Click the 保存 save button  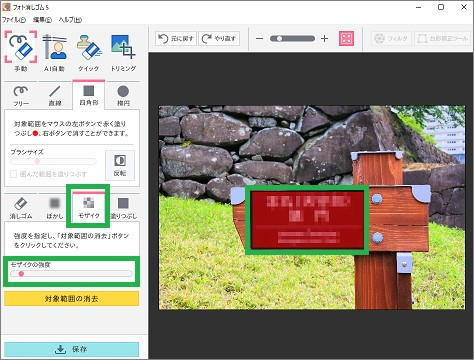[x=72, y=349]
